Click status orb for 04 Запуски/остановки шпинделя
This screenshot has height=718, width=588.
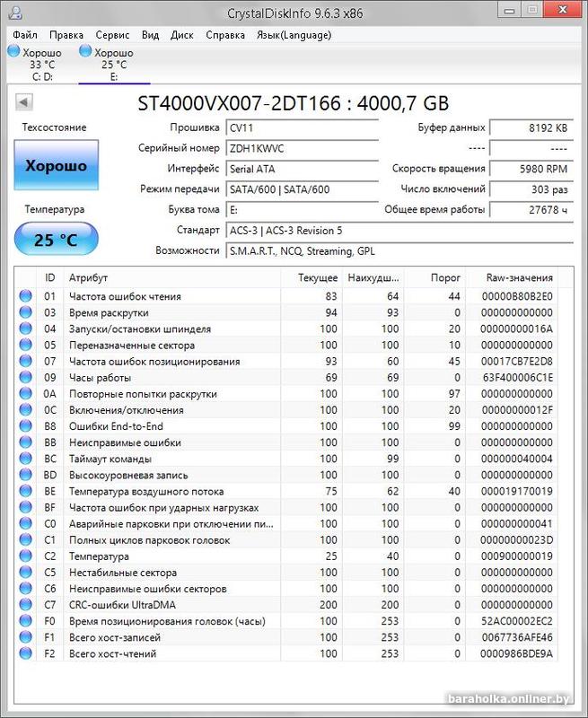[x=26, y=328]
